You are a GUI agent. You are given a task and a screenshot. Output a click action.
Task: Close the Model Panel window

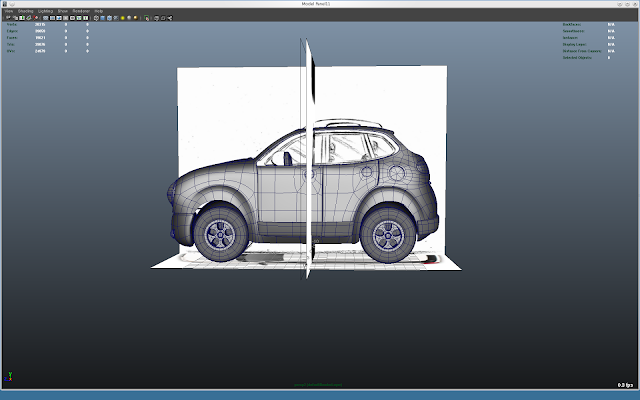click(x=635, y=4)
